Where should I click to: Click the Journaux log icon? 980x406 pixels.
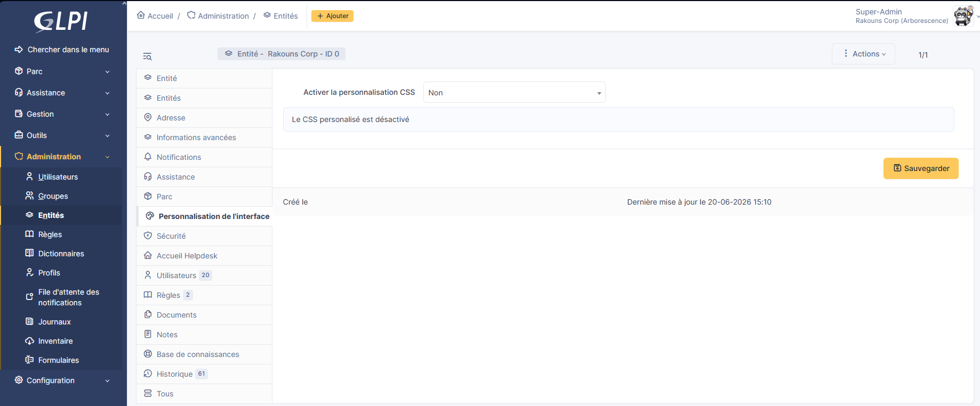(29, 321)
